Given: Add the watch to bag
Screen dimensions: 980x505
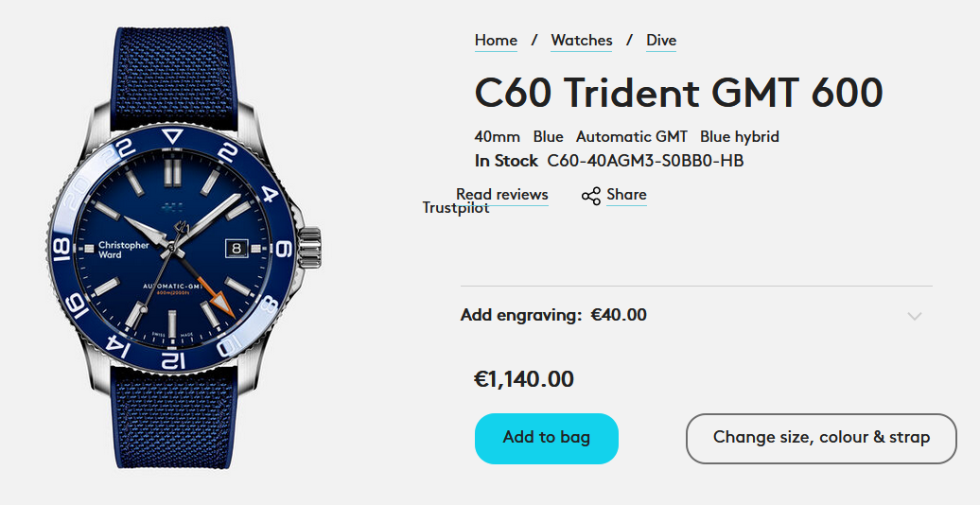Looking at the screenshot, I should pos(546,438).
